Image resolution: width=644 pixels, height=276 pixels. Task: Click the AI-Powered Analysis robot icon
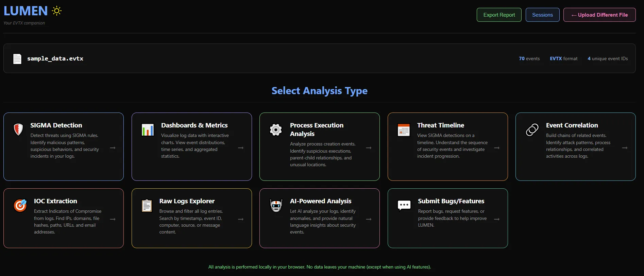coord(276,205)
